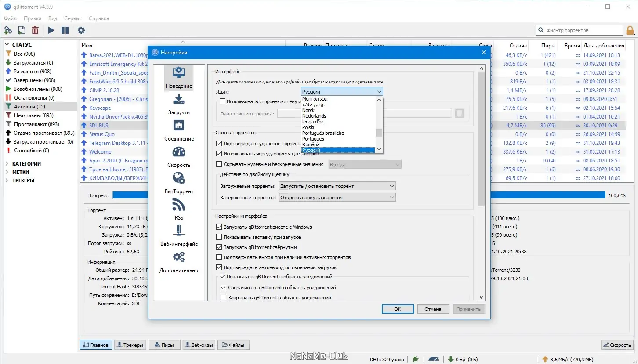
Task: Expand the ТРЕКЕРЫ sidebar group
Action: 7,180
